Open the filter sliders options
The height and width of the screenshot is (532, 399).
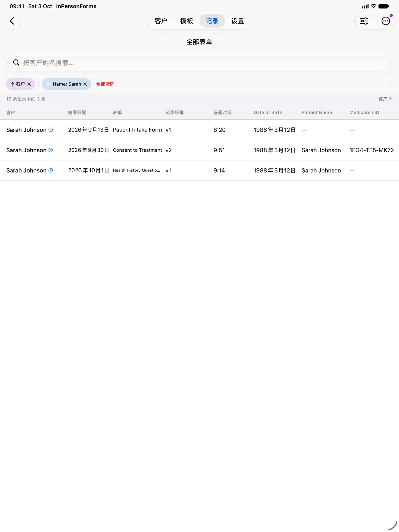364,21
